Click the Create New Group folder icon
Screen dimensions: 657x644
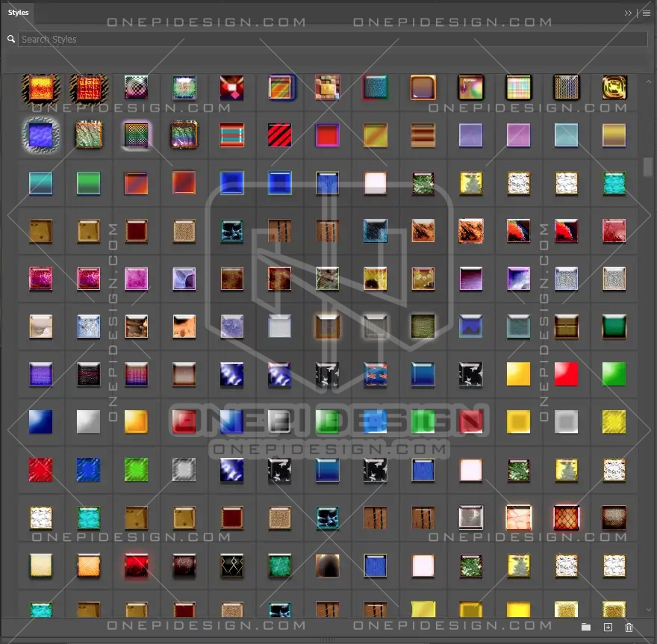tap(586, 628)
